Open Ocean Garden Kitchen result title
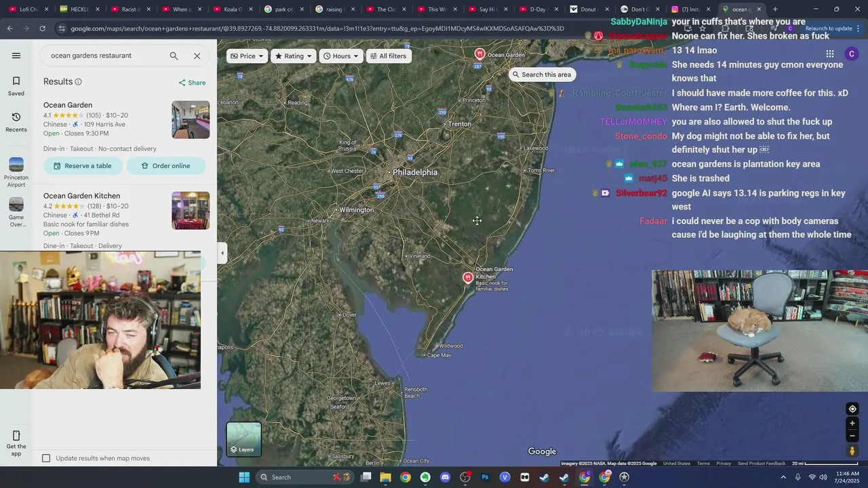The image size is (868, 488). pyautogui.click(x=81, y=196)
